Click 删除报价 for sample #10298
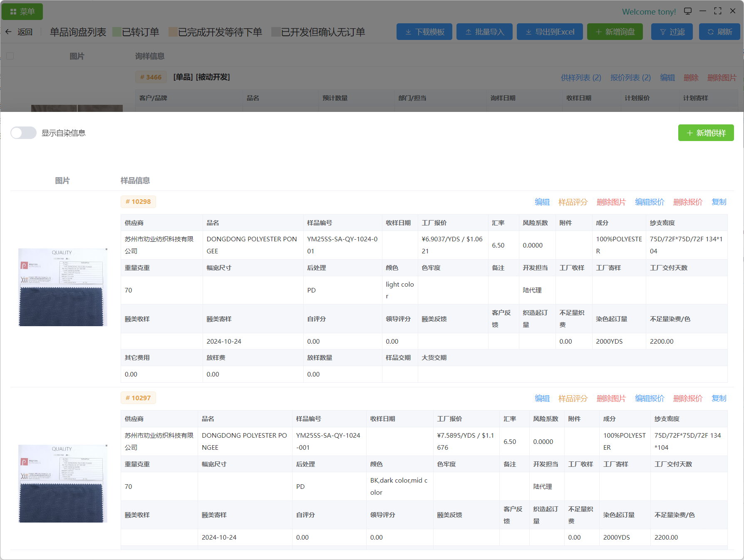 click(687, 202)
